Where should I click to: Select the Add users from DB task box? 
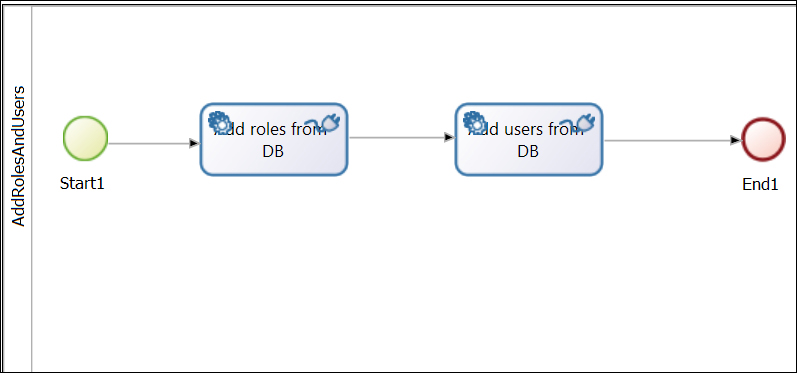pos(529,140)
